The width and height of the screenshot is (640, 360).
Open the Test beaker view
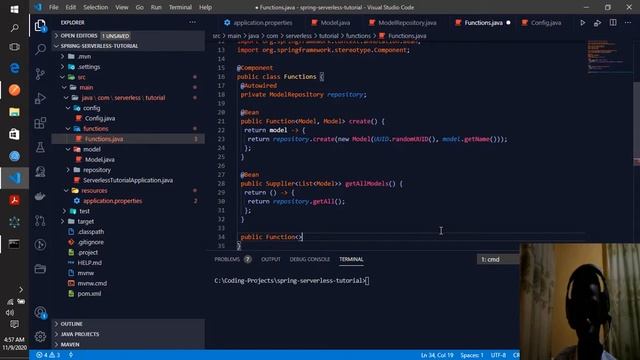point(40,147)
